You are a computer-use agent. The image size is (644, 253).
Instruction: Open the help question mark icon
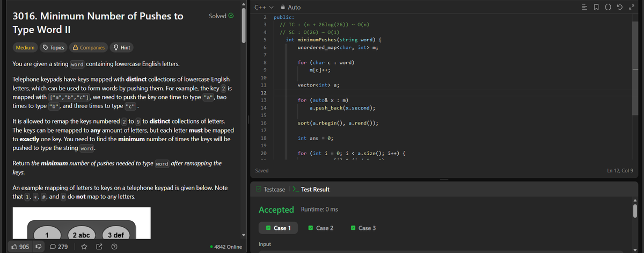[114, 247]
